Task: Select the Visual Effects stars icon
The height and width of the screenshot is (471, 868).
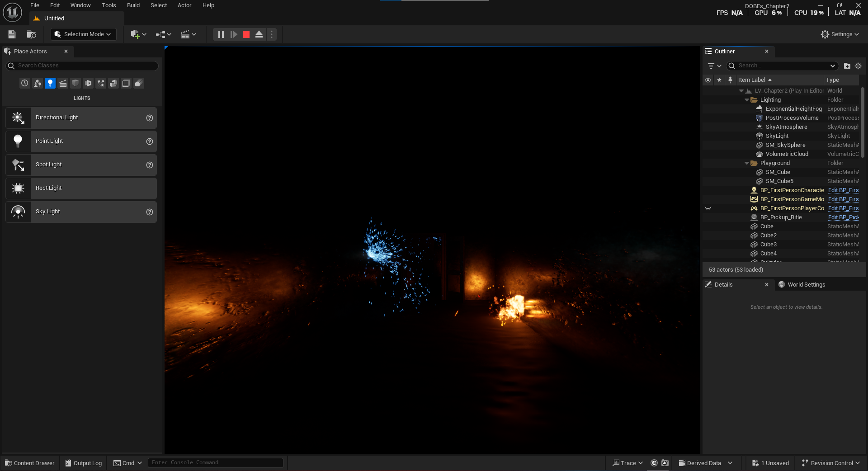Action: pos(101,83)
